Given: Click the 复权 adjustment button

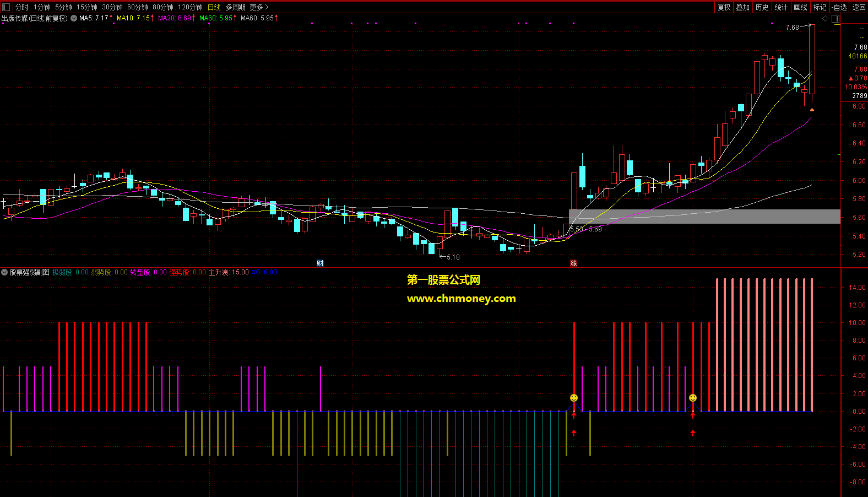Looking at the screenshot, I should (724, 7).
